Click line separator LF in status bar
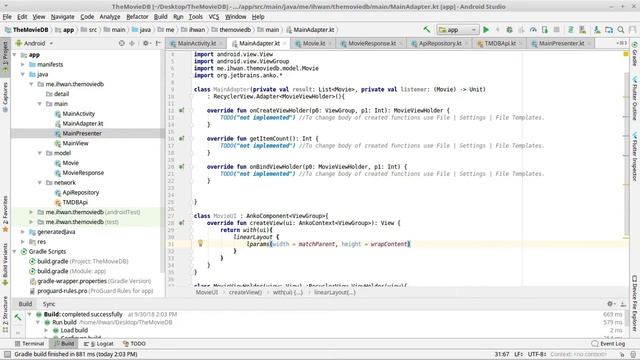 518,354
